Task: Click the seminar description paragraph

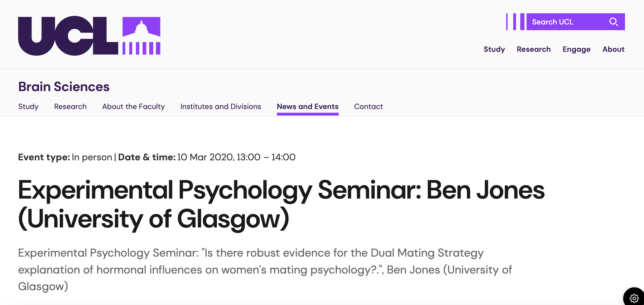Action: click(265, 270)
